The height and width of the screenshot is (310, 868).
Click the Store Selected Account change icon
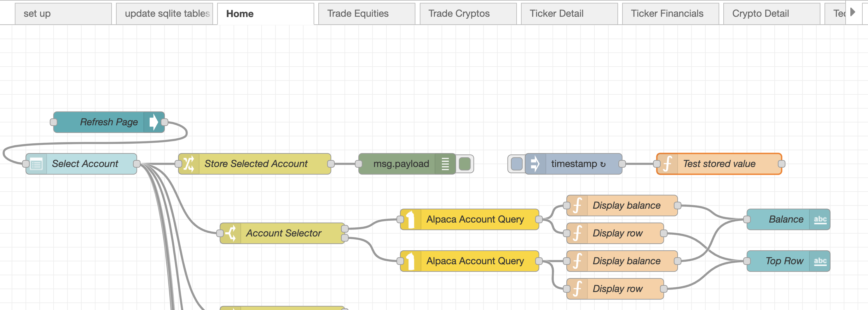189,164
